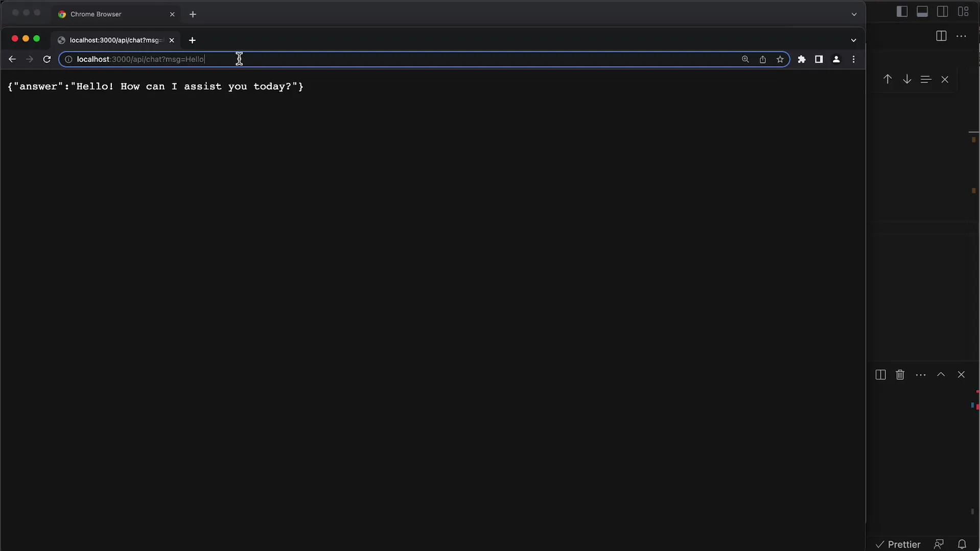Bookmark this tab with star icon

pyautogui.click(x=780, y=59)
